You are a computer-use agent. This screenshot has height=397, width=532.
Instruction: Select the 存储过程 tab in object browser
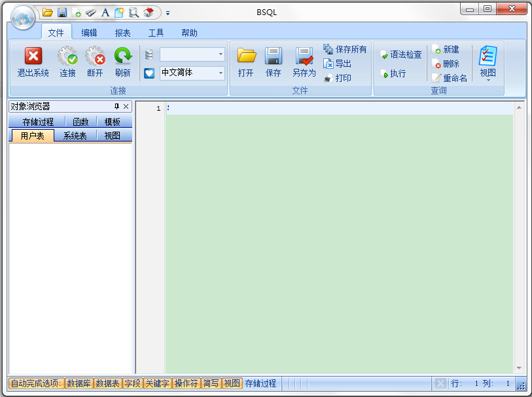(x=38, y=122)
